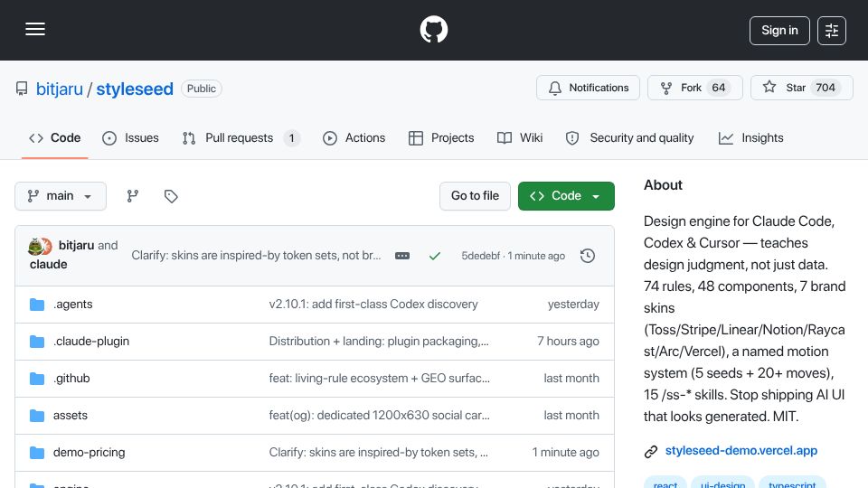Click the demo-pricing folder icon

click(37, 453)
